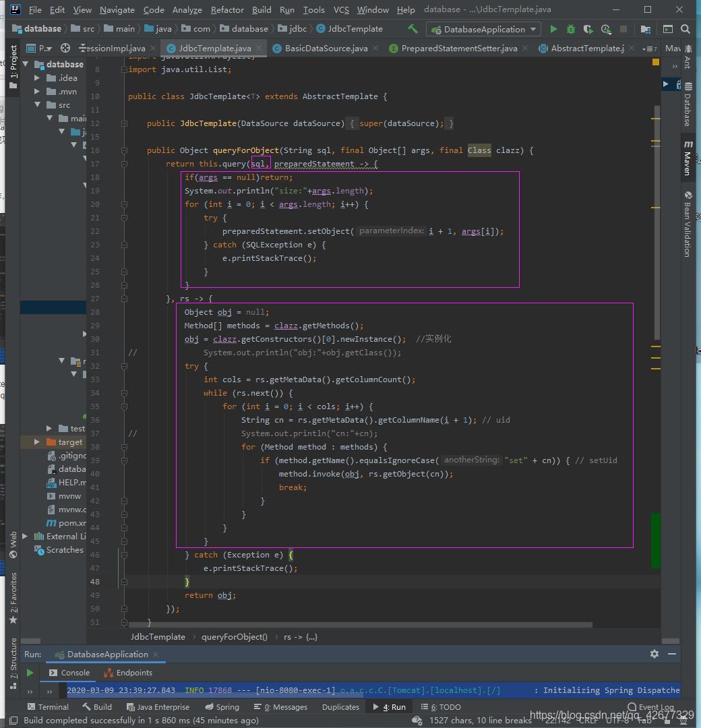Run with Coverage from the toolbar
Image resolution: width=701 pixels, height=728 pixels.
[x=588, y=29]
